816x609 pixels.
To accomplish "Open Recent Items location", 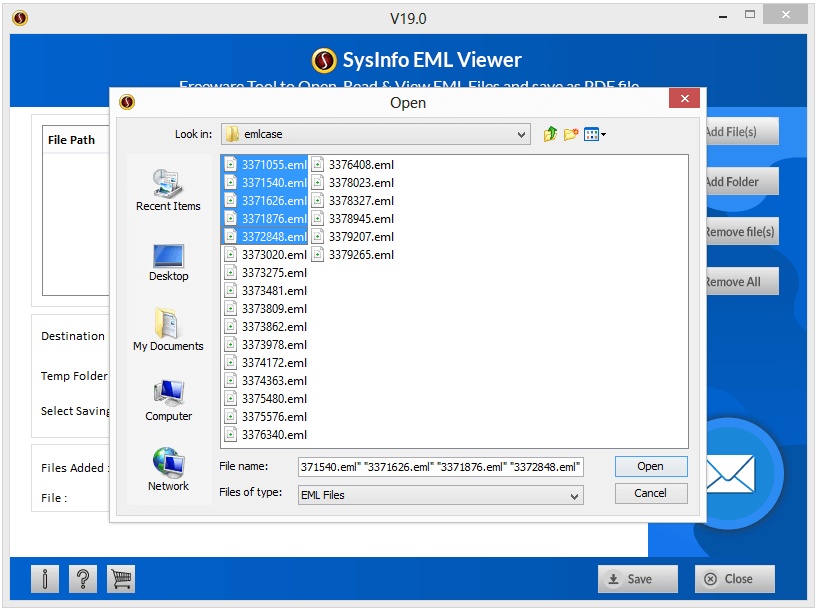I will (x=168, y=190).
